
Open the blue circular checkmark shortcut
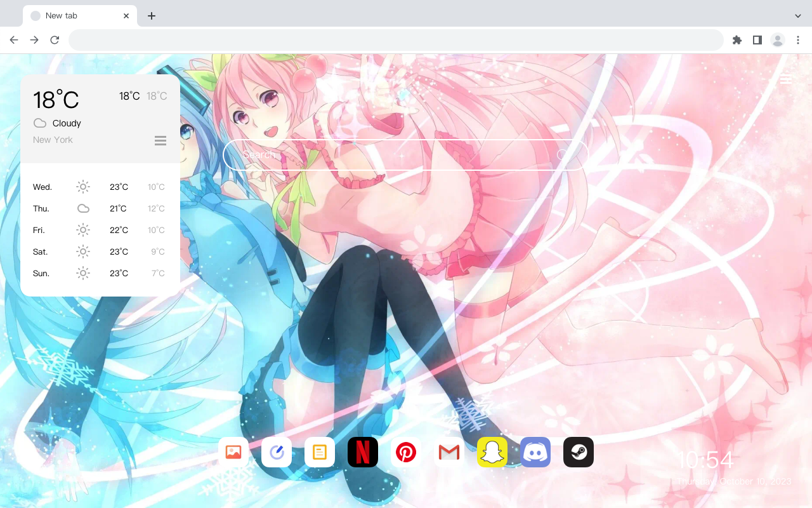277,452
